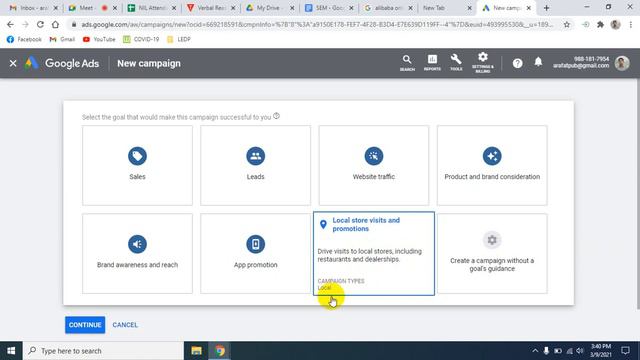The image size is (640, 360).
Task: Open Google Ads Search magnifier icon
Action: pos(407,60)
